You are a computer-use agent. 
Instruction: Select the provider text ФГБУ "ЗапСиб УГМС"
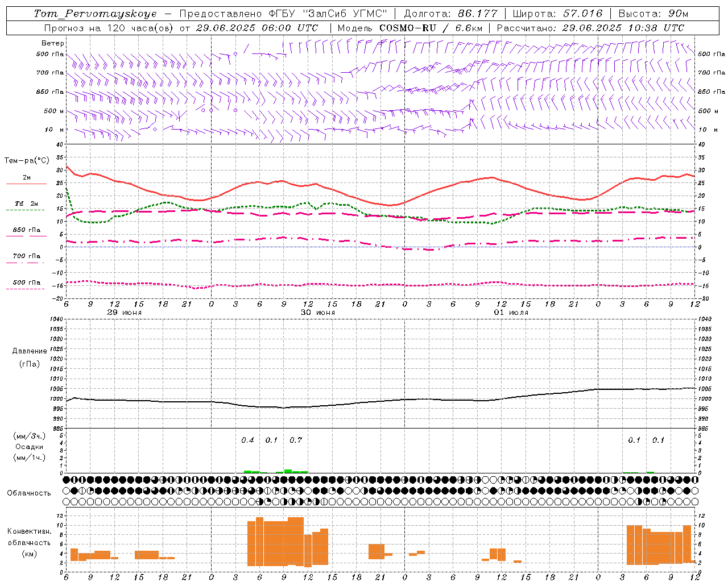(x=328, y=14)
